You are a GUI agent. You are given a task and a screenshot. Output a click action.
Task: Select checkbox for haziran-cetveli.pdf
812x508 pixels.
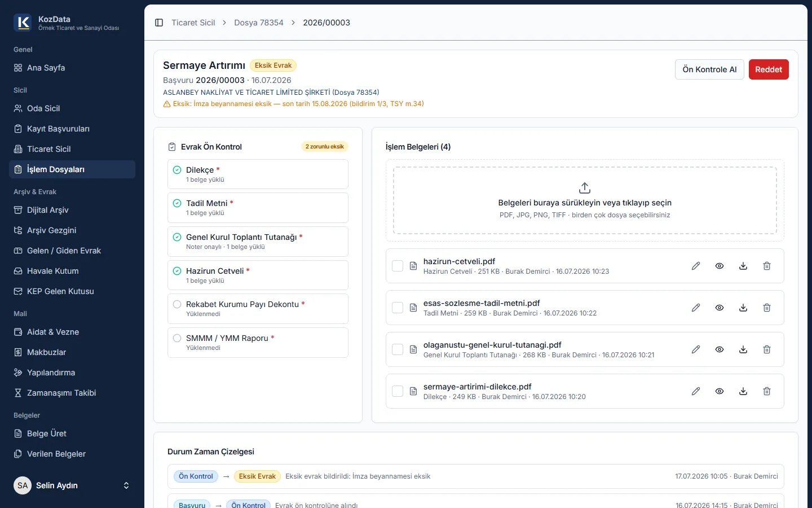[398, 266]
